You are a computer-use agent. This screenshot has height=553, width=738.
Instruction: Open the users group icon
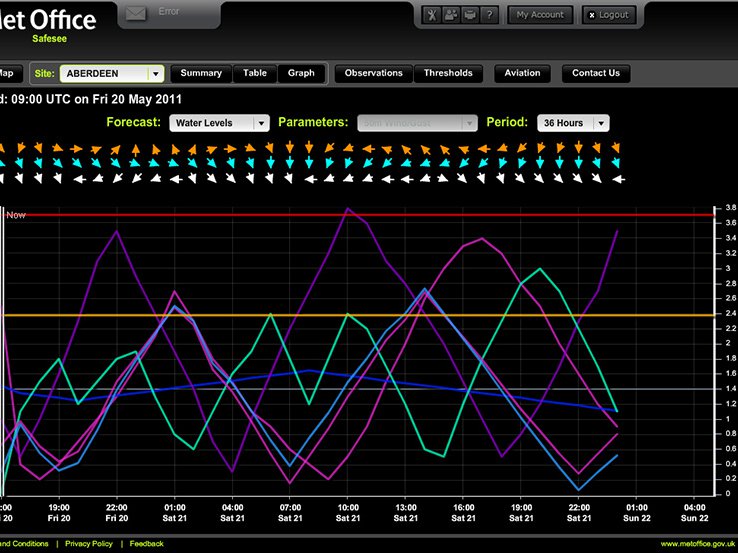click(x=451, y=15)
